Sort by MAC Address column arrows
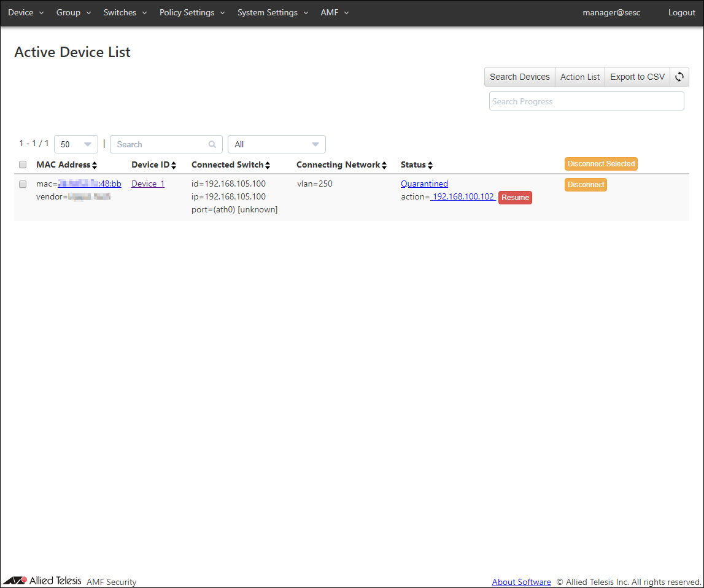 pyautogui.click(x=95, y=165)
